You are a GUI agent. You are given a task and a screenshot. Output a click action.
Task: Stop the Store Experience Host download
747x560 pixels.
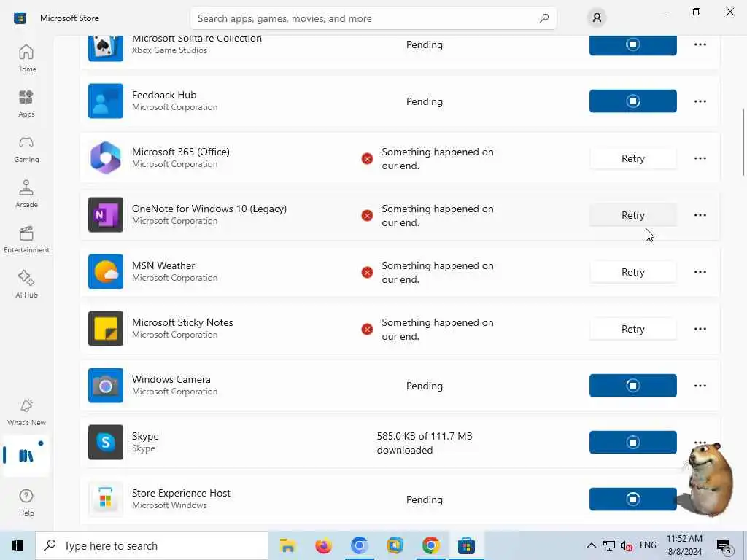click(x=632, y=499)
